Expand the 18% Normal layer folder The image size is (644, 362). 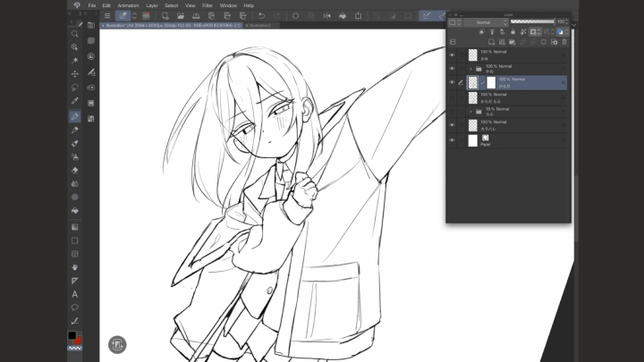point(470,111)
